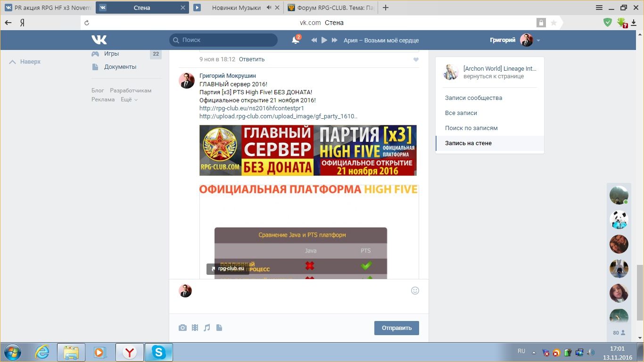Attach a document to the comment
The height and width of the screenshot is (362, 644).
[x=219, y=328]
